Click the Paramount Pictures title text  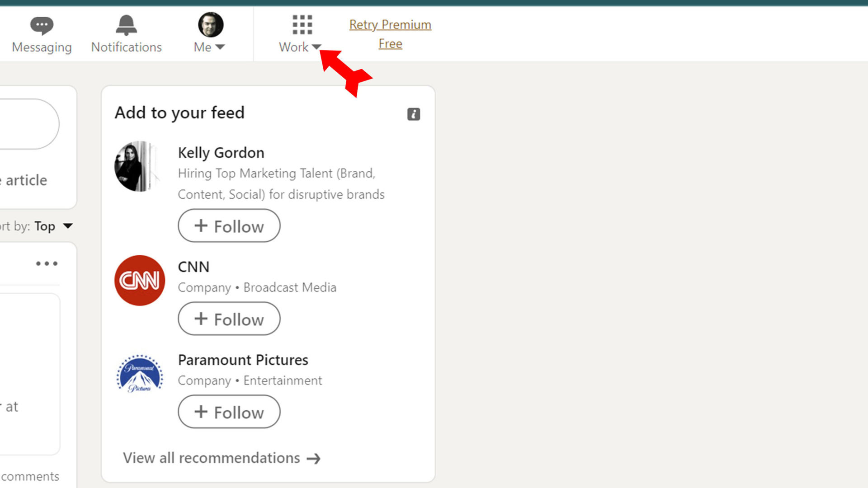point(243,360)
